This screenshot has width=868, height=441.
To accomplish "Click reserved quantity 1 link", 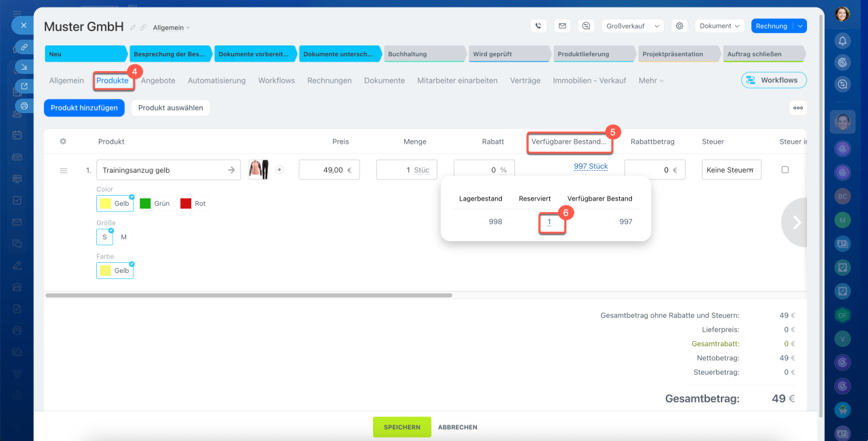I will pos(549,222).
